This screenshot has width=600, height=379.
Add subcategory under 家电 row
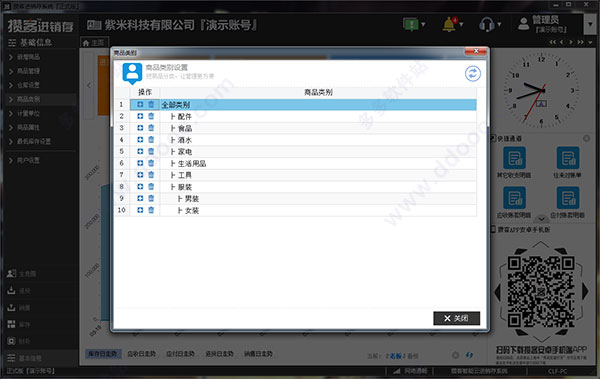pos(140,152)
